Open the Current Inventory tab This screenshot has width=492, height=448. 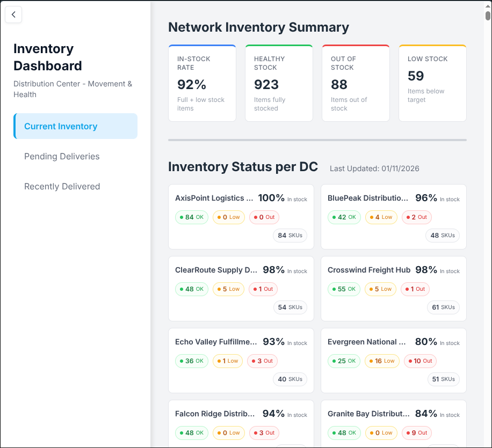point(76,126)
